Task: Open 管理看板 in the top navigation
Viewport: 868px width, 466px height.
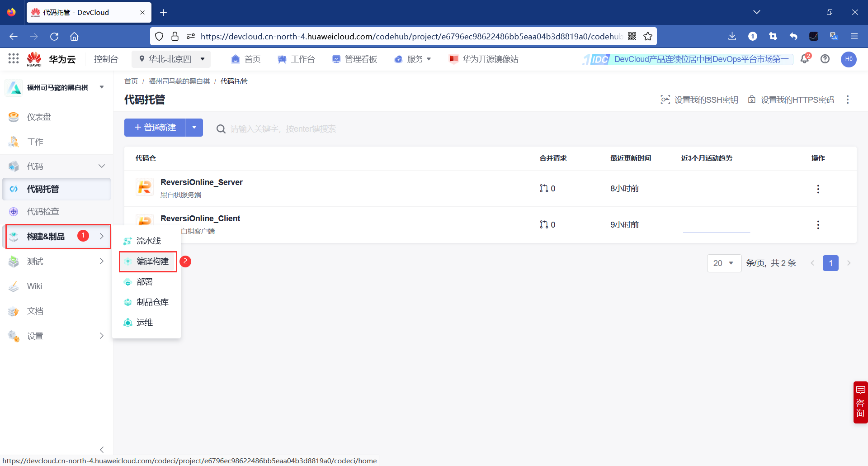Action: (354, 59)
